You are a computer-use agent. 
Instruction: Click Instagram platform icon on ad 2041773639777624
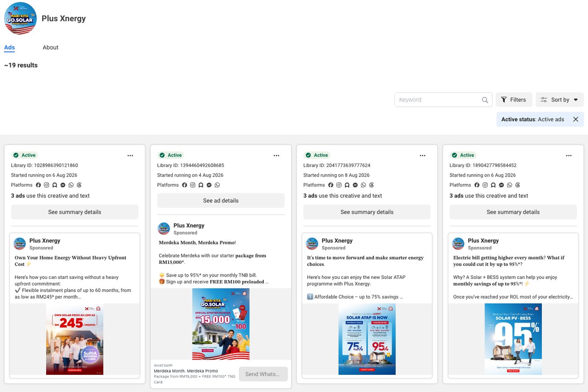click(339, 185)
